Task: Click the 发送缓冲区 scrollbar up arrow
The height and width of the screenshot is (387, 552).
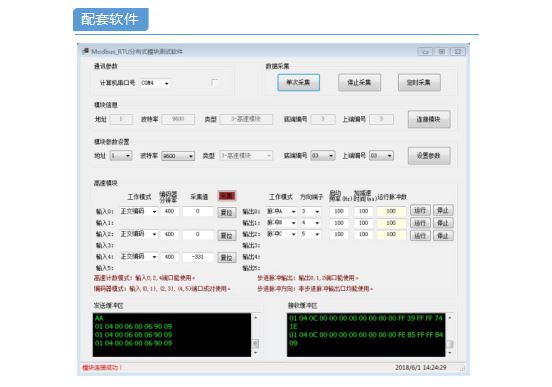Action: (x=256, y=318)
